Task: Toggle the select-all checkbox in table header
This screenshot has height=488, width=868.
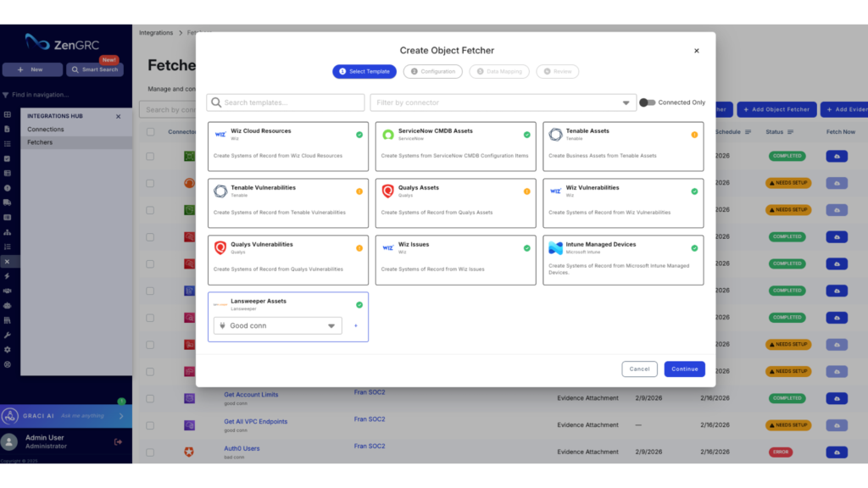Action: click(x=151, y=131)
